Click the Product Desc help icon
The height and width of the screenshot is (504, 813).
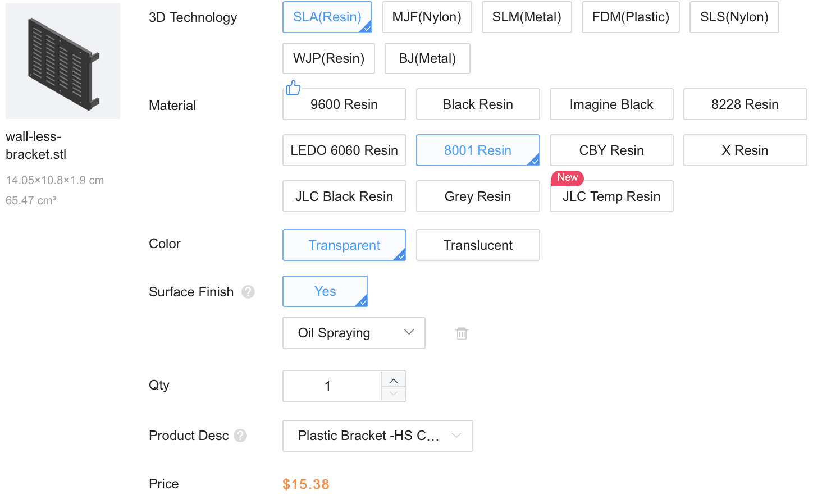[x=240, y=436]
